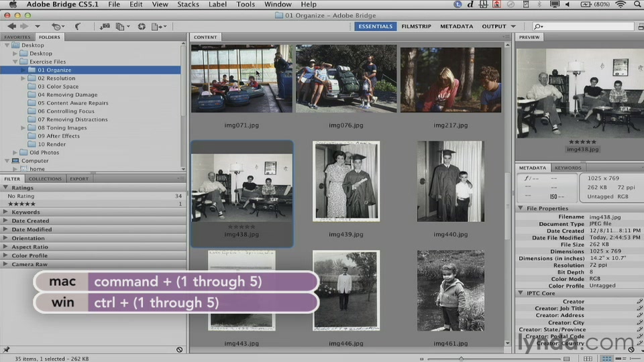Switch to the Filmstrip workspace

pos(416,26)
